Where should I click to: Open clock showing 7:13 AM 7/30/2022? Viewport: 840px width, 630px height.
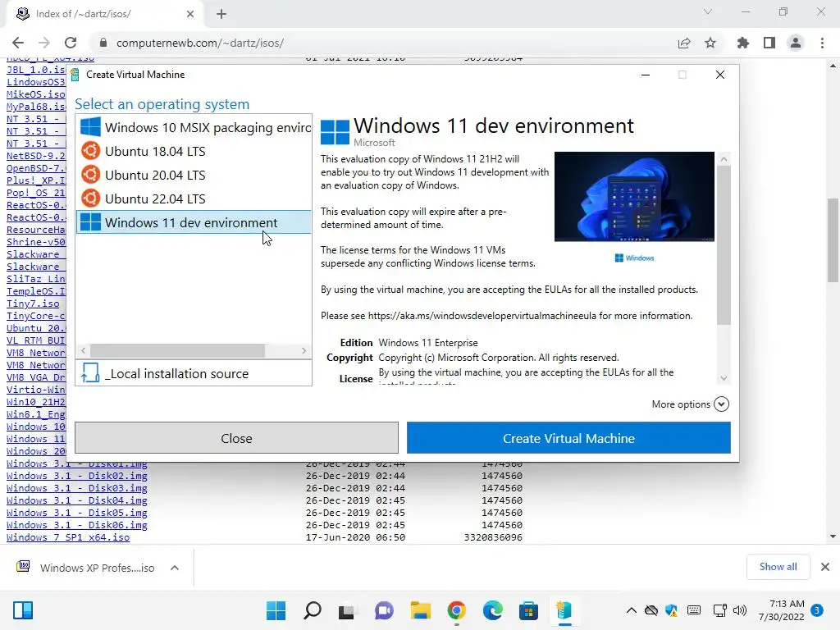point(782,610)
